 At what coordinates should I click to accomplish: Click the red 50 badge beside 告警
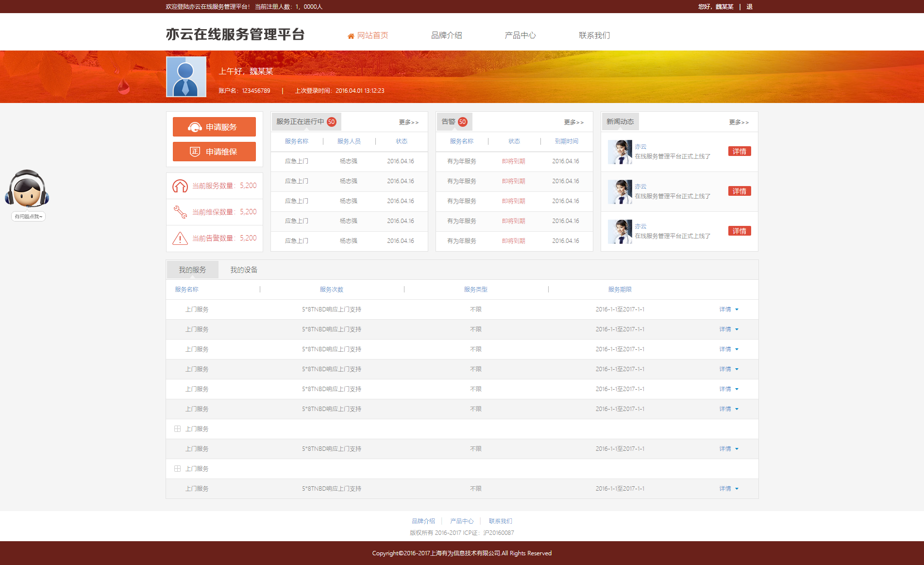[462, 122]
